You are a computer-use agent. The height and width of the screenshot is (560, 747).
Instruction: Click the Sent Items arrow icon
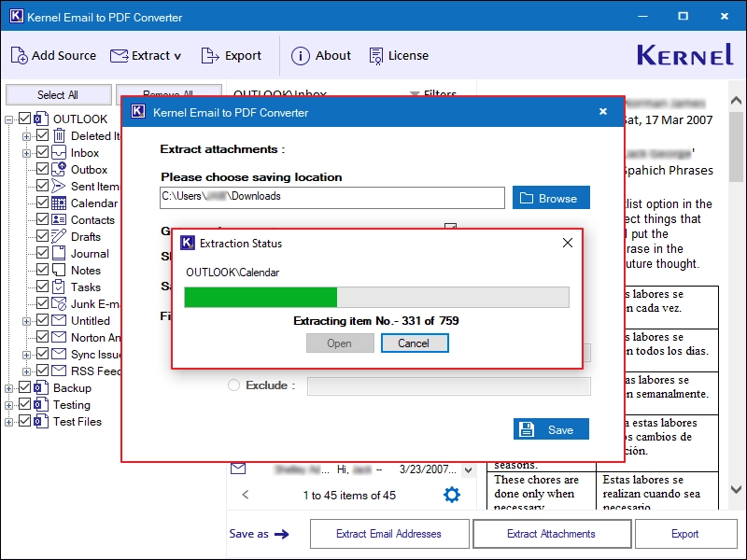[58, 186]
